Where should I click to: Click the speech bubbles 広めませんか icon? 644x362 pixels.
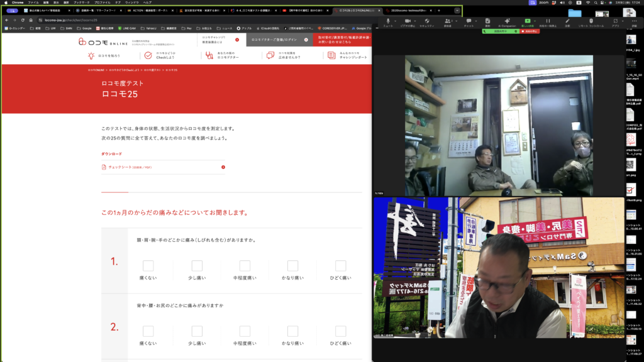[270, 55]
